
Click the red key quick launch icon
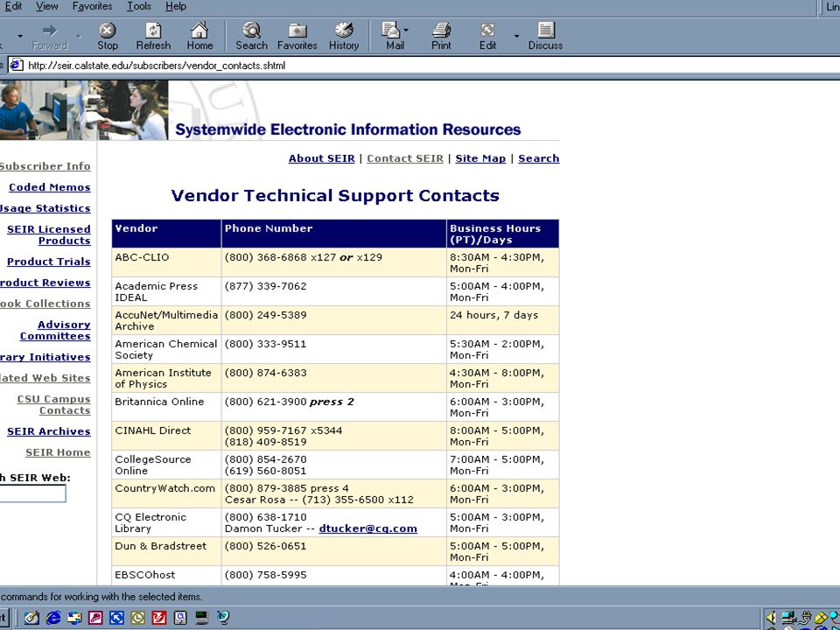tap(95, 618)
